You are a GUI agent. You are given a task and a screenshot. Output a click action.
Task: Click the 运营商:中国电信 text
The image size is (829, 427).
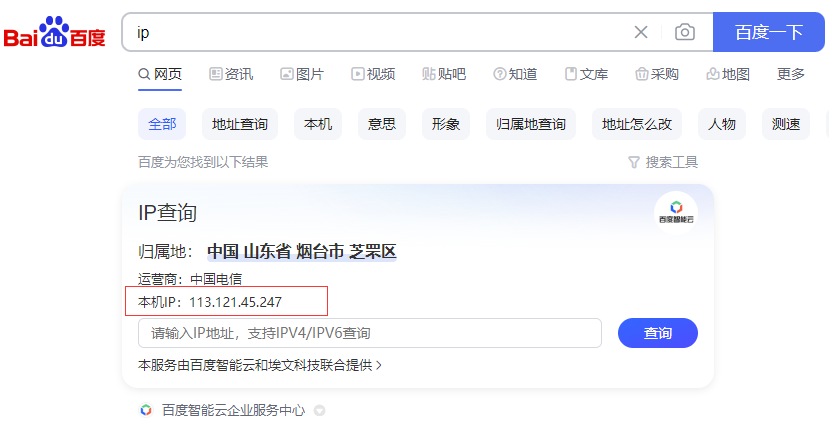tap(190, 279)
